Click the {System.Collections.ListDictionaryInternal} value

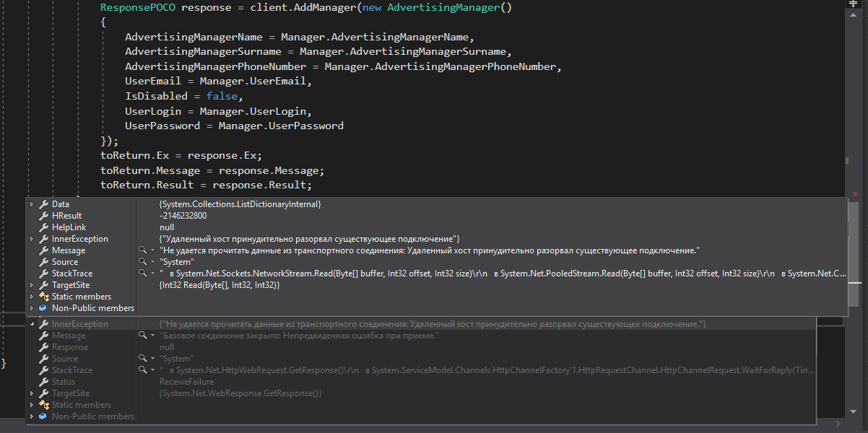point(240,204)
